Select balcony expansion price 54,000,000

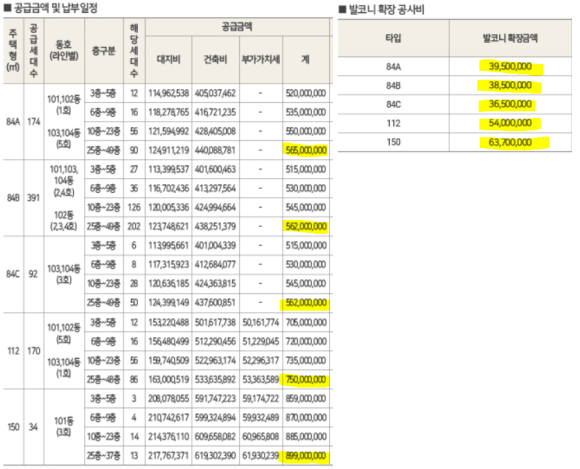coord(510,123)
